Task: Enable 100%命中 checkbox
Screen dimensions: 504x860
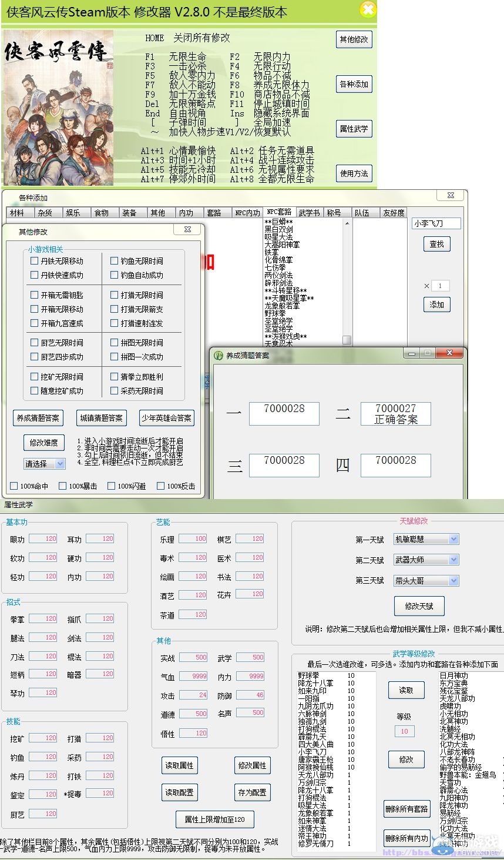Action: tap(29, 486)
